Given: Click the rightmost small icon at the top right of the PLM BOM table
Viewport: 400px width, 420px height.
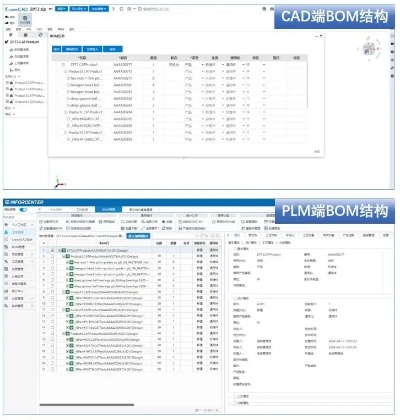Looking at the screenshot, I should [x=218, y=236].
